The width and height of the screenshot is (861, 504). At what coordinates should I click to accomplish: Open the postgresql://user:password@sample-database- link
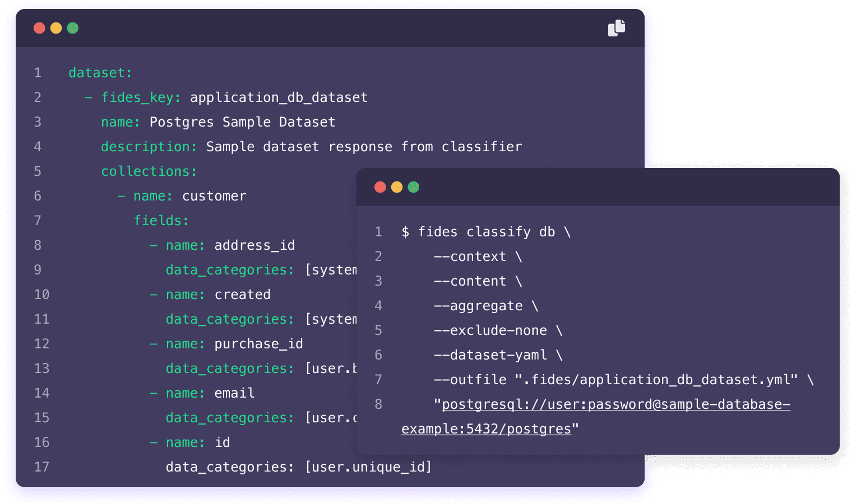616,404
